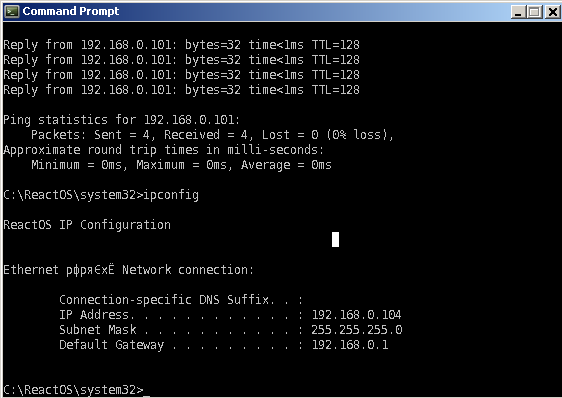Viewport: 562px width, 398px height.
Task: Maximize the Command Prompt window
Action: point(534,12)
